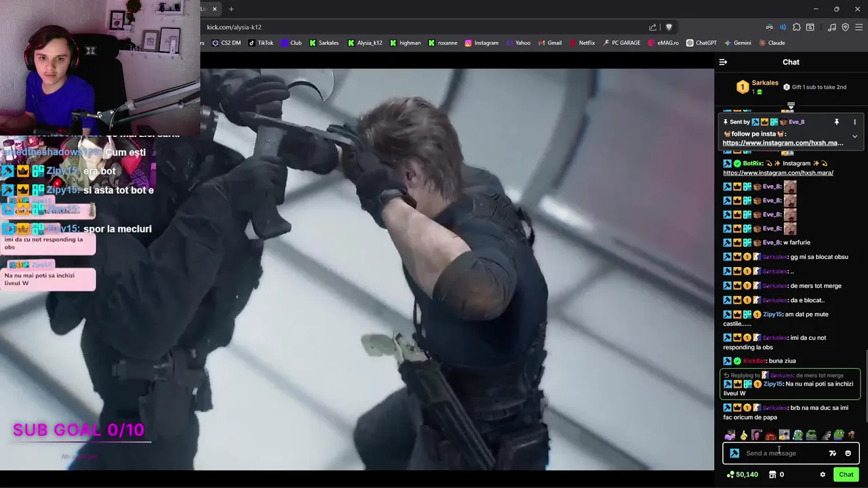868x488 pixels.
Task: Open chat settings gear
Action: point(823,474)
